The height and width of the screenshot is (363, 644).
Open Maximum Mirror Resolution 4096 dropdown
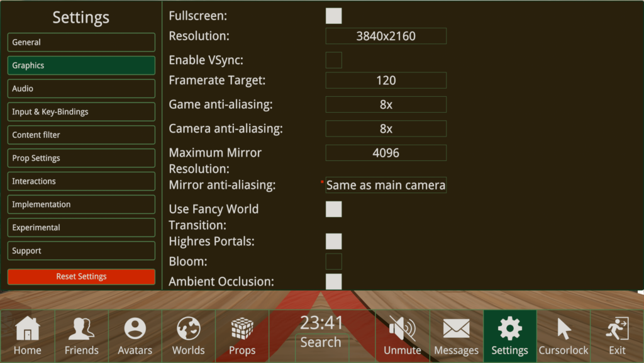(386, 153)
